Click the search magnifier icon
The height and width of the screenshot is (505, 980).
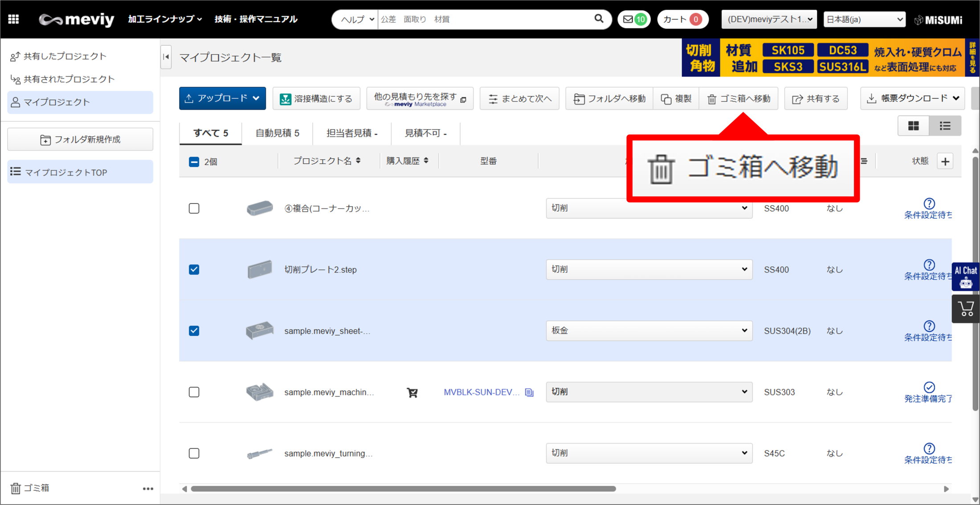coord(599,19)
